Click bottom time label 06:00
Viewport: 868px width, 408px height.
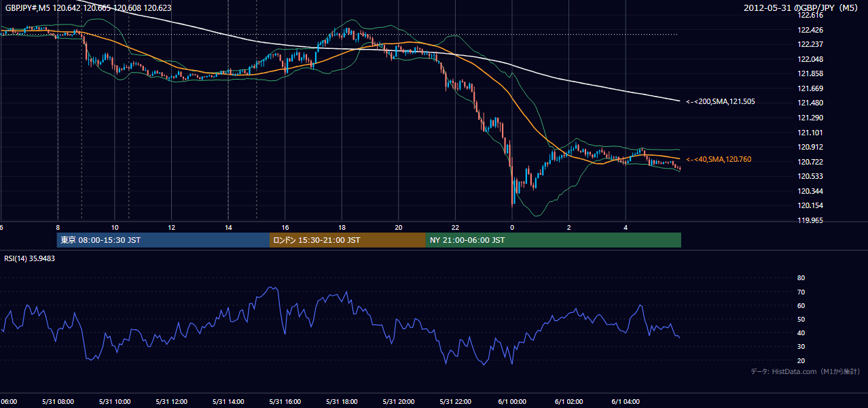point(9,402)
